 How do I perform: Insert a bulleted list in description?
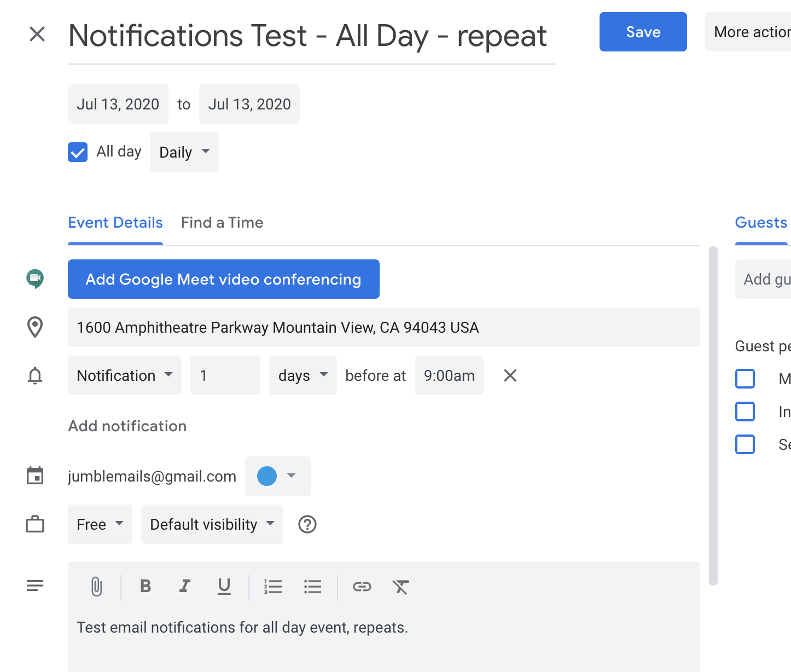312,587
